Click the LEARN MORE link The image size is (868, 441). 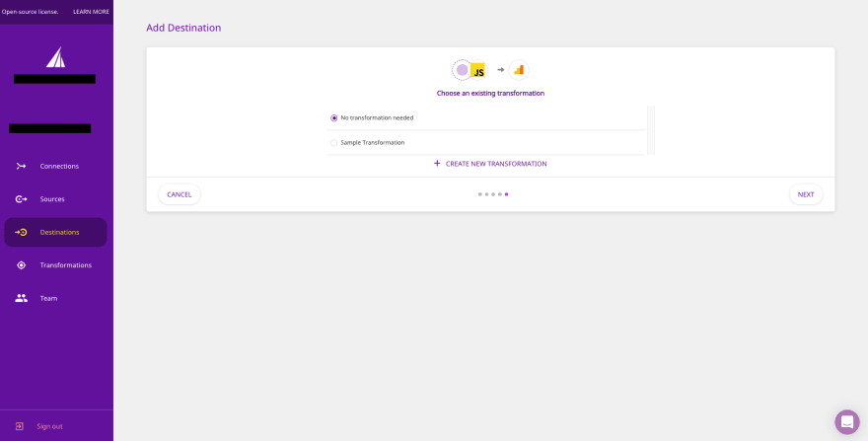point(91,12)
